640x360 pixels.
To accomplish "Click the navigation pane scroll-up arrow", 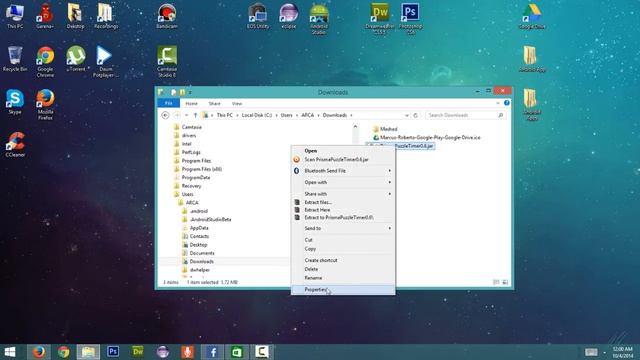I will pyautogui.click(x=355, y=127).
